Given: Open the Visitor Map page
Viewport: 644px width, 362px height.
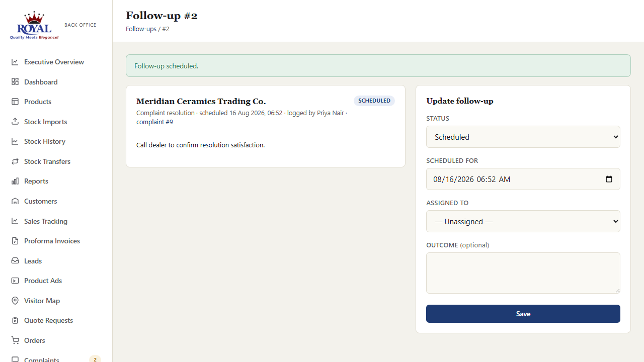Looking at the screenshot, I should [x=56, y=301].
